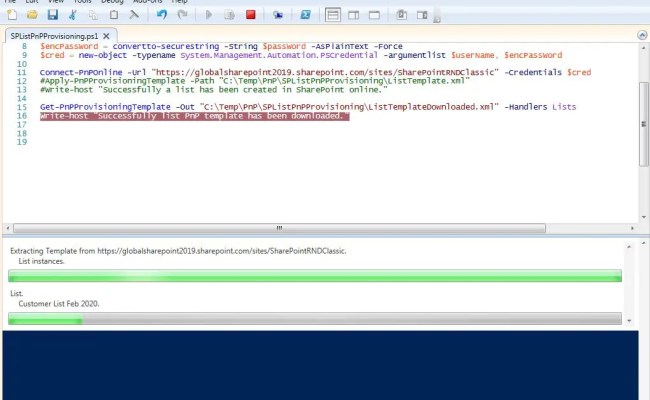Show script pane on the right layout

click(354, 15)
